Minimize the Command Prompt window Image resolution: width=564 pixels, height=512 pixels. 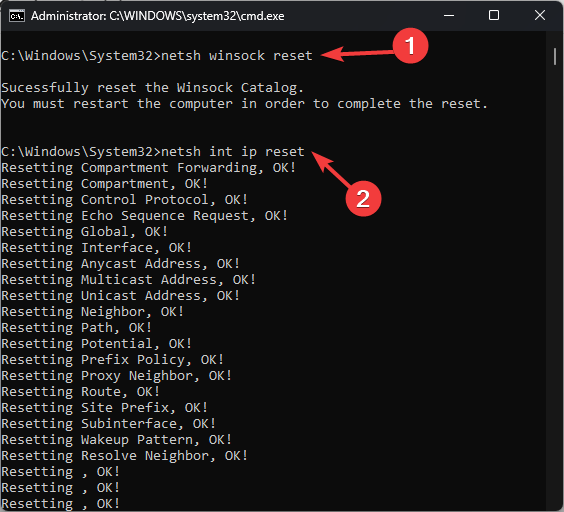coord(449,15)
